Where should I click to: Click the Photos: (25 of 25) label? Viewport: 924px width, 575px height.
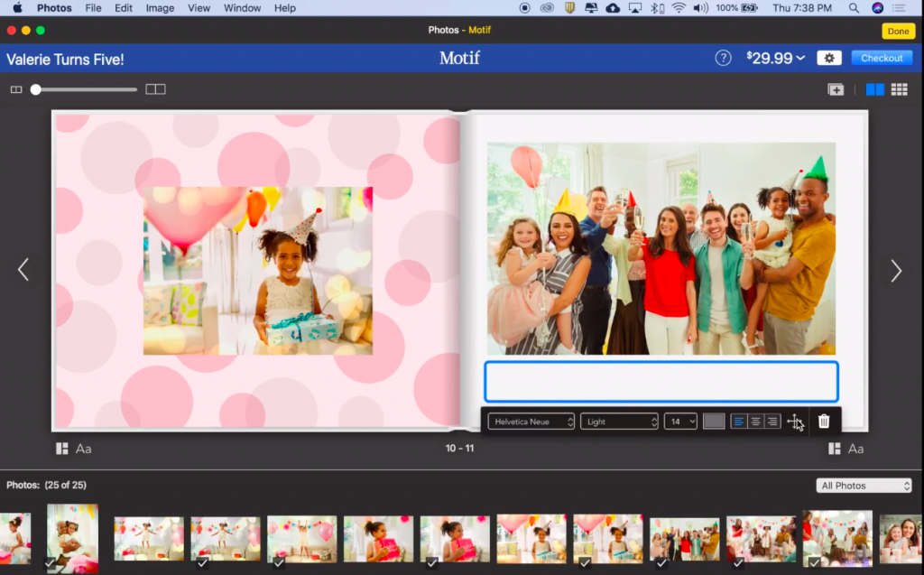click(47, 485)
